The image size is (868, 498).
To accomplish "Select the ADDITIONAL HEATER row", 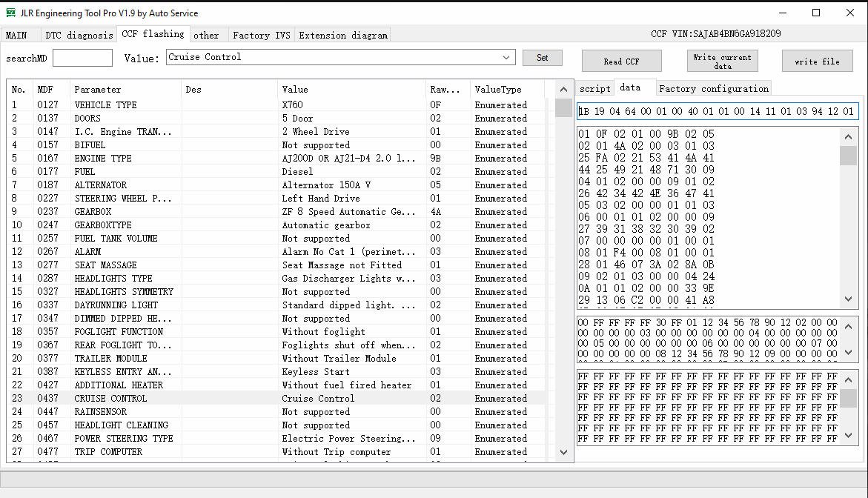I will point(276,385).
